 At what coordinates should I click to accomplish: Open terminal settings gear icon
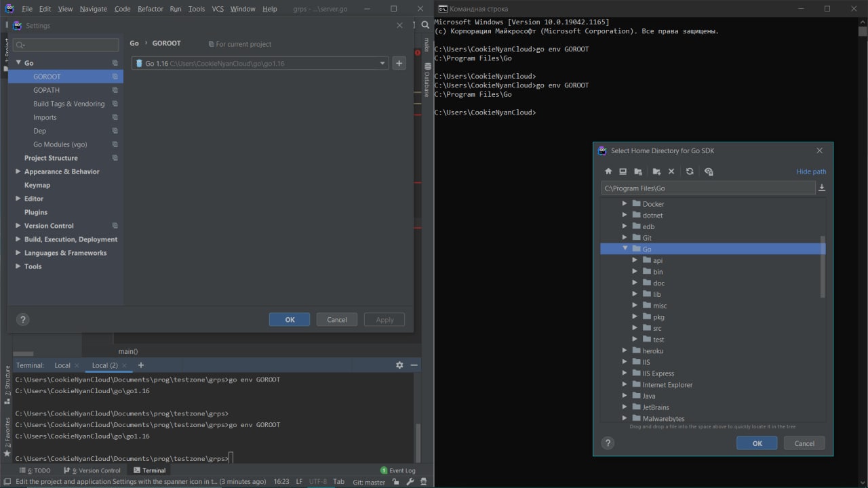point(399,365)
